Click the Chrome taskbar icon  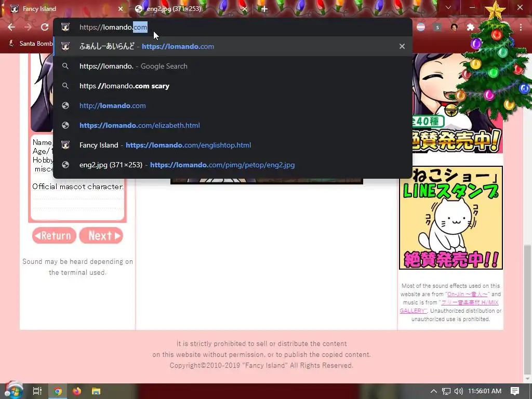58,391
